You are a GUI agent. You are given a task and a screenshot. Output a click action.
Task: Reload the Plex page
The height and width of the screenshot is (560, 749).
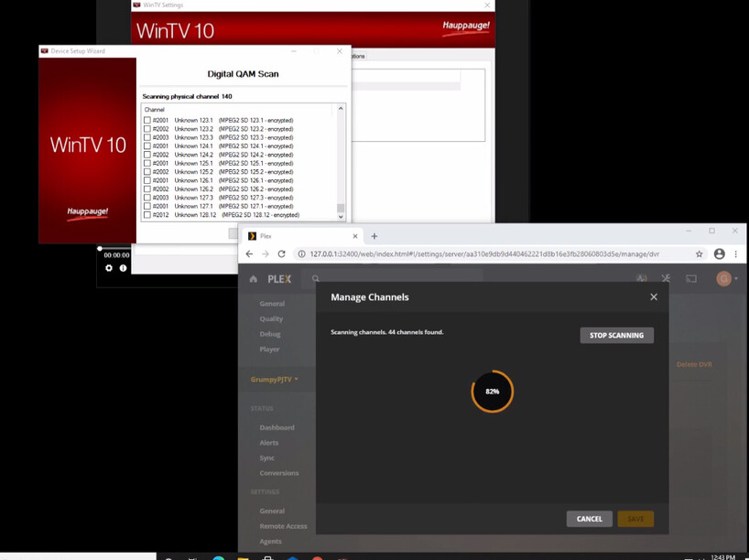pos(281,254)
